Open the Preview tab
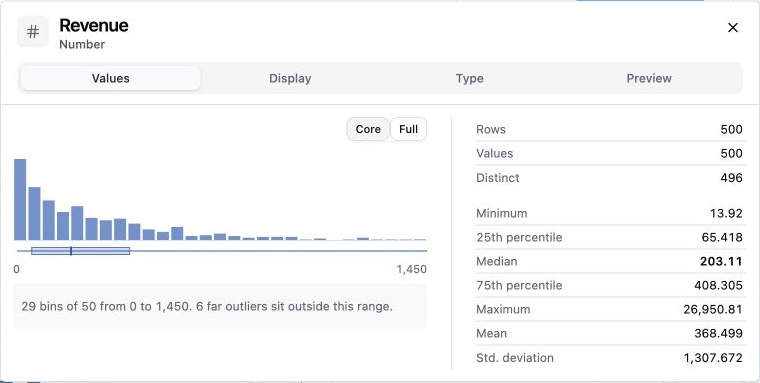Screen dimensions: 760x383 [x=649, y=78]
